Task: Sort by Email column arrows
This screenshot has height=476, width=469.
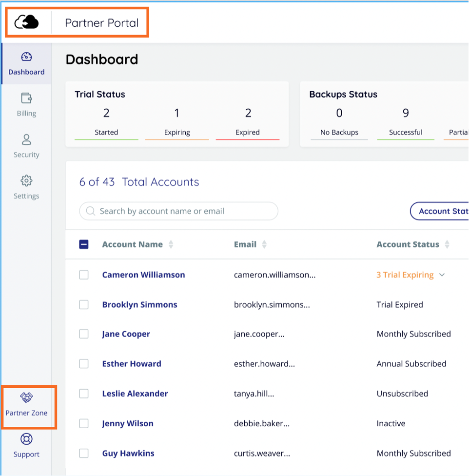Action: (264, 244)
